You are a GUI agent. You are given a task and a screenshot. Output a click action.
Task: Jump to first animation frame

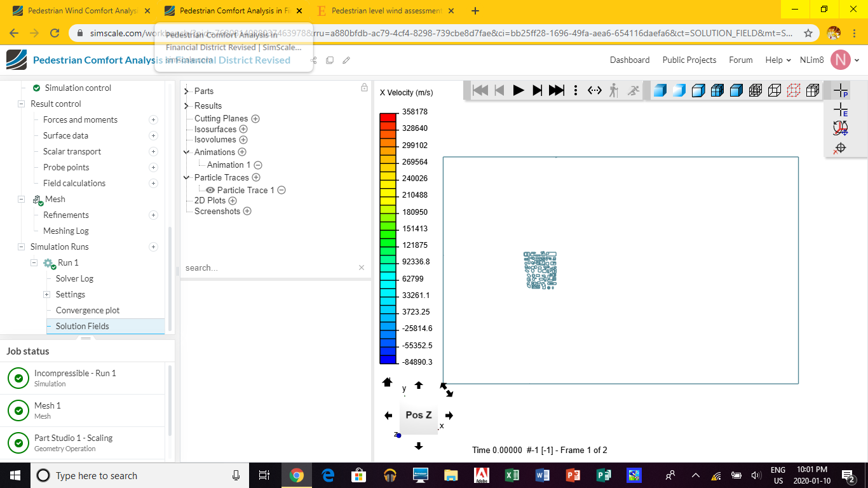pyautogui.click(x=480, y=90)
